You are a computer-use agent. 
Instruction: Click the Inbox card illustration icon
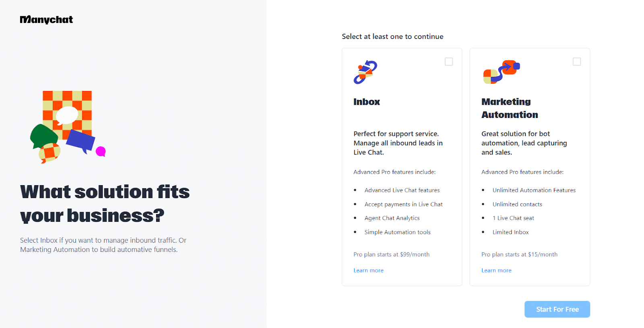(x=365, y=72)
